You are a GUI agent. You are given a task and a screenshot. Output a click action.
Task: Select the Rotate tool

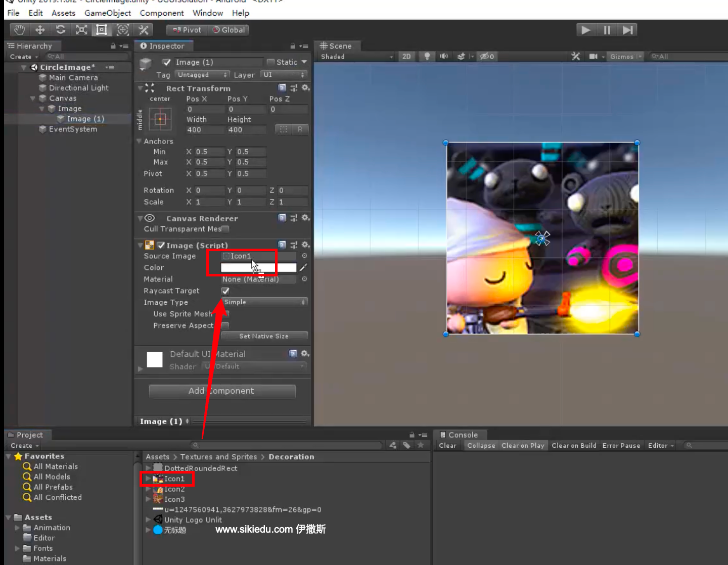pyautogui.click(x=61, y=30)
